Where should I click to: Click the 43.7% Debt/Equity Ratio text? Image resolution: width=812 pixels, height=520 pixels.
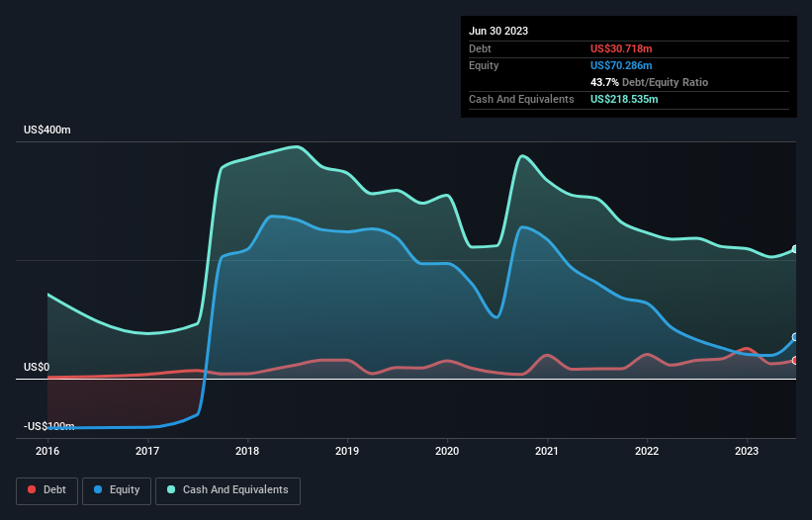650,82
